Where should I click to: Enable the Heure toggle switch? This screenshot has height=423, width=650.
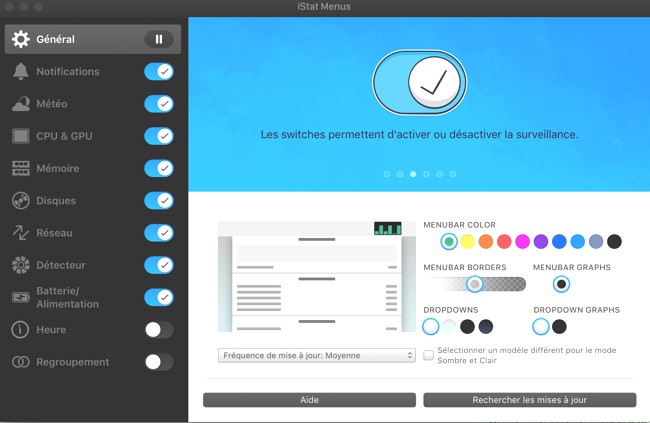[158, 330]
